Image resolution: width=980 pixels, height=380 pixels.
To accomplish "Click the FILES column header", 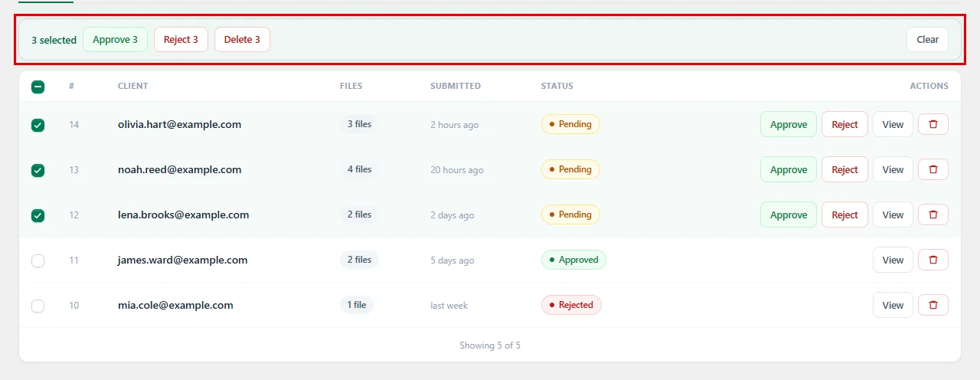I will click(x=351, y=86).
